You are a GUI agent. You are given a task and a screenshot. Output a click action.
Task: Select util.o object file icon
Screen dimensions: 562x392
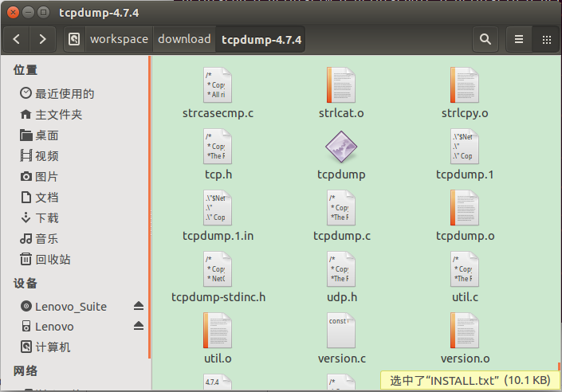[218, 331]
